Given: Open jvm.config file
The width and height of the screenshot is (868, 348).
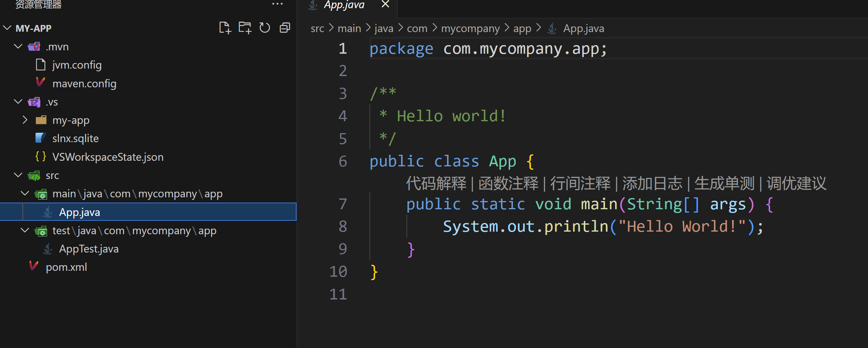Looking at the screenshot, I should tap(77, 65).
